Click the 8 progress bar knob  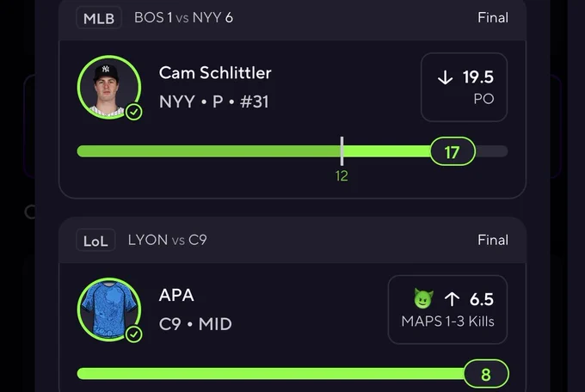(486, 374)
